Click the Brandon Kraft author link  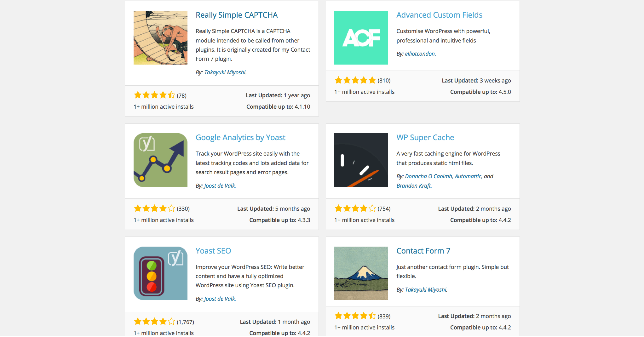click(413, 186)
